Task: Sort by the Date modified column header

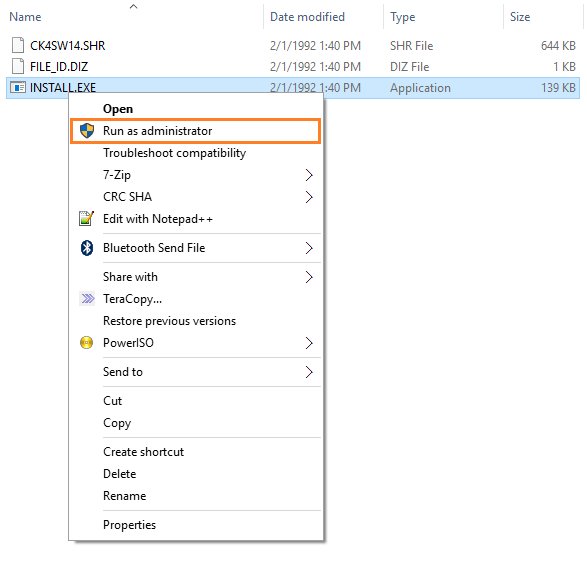Action: click(307, 17)
